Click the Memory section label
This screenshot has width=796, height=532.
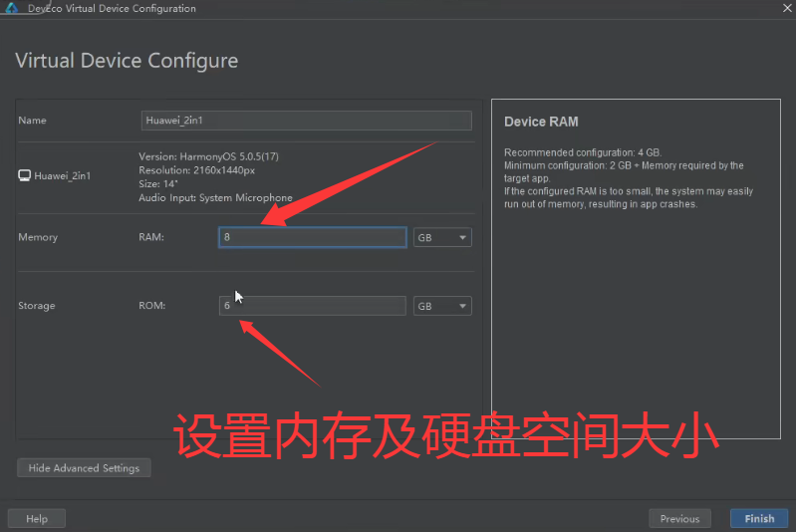38,237
